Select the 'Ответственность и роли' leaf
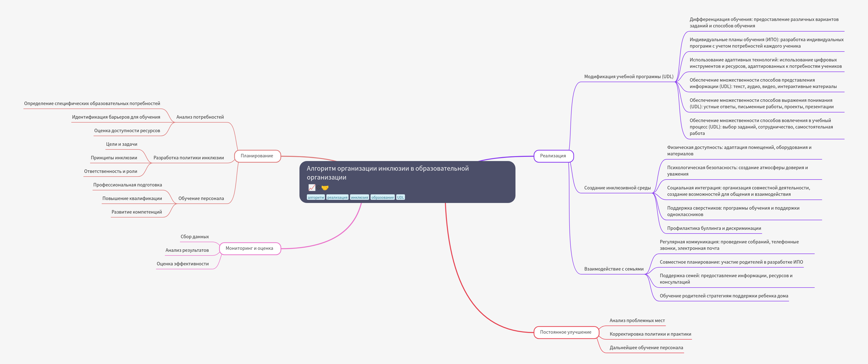Screen dimensions: 868x364 (111, 171)
